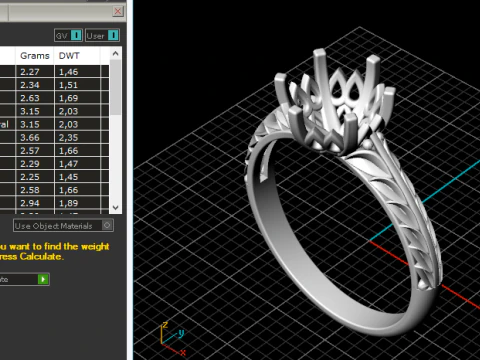Toggle the User switch

click(x=102, y=35)
